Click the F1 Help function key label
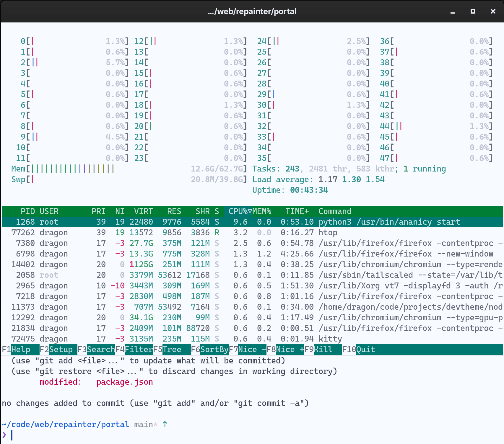Viewport: 504px width, 444px height. pyautogui.click(x=20, y=350)
